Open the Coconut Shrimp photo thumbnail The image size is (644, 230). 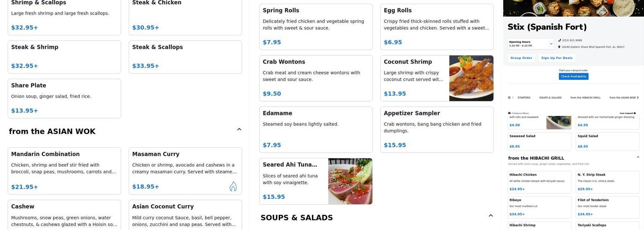[471, 78]
